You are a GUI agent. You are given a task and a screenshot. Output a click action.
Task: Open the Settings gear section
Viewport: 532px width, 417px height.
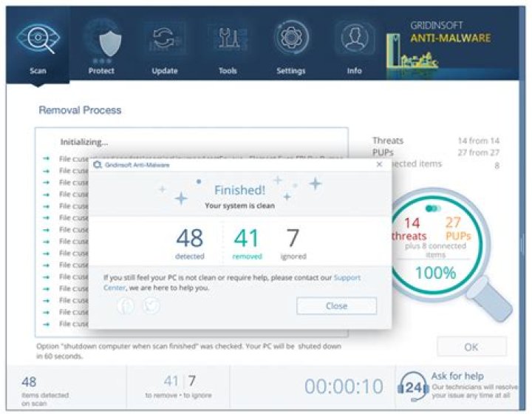[291, 44]
